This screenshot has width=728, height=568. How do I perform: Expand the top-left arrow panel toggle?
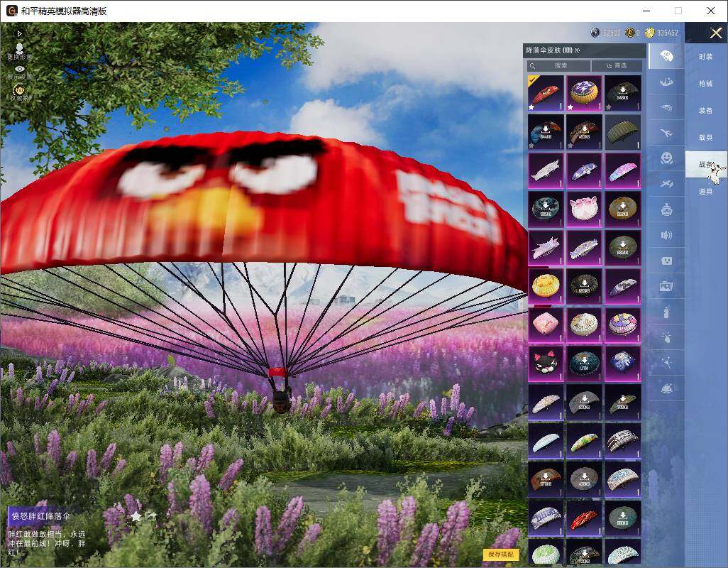pyautogui.click(x=19, y=33)
